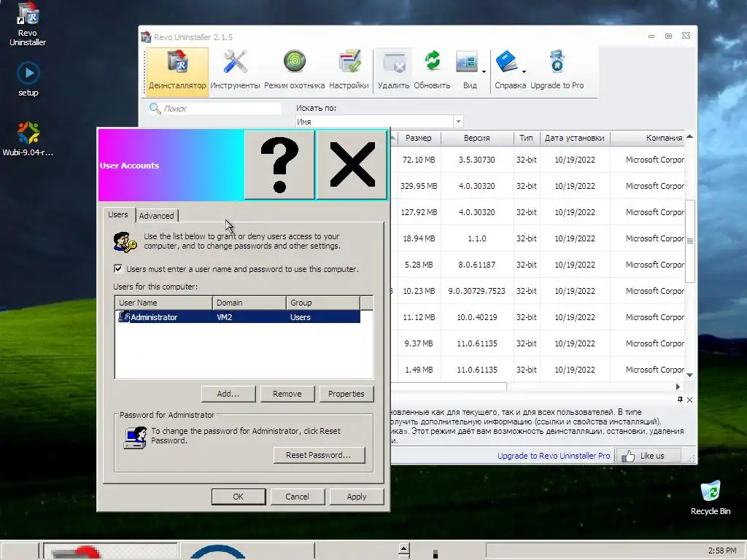Click the Domain column header

click(x=249, y=303)
